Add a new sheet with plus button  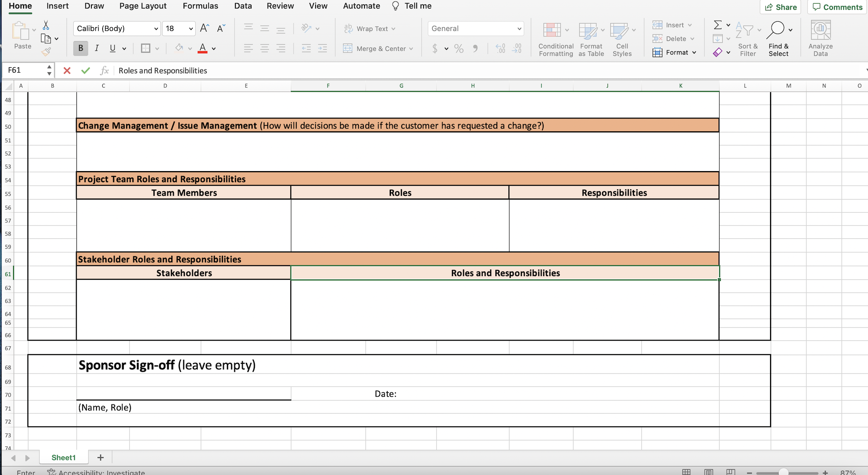[x=100, y=458]
